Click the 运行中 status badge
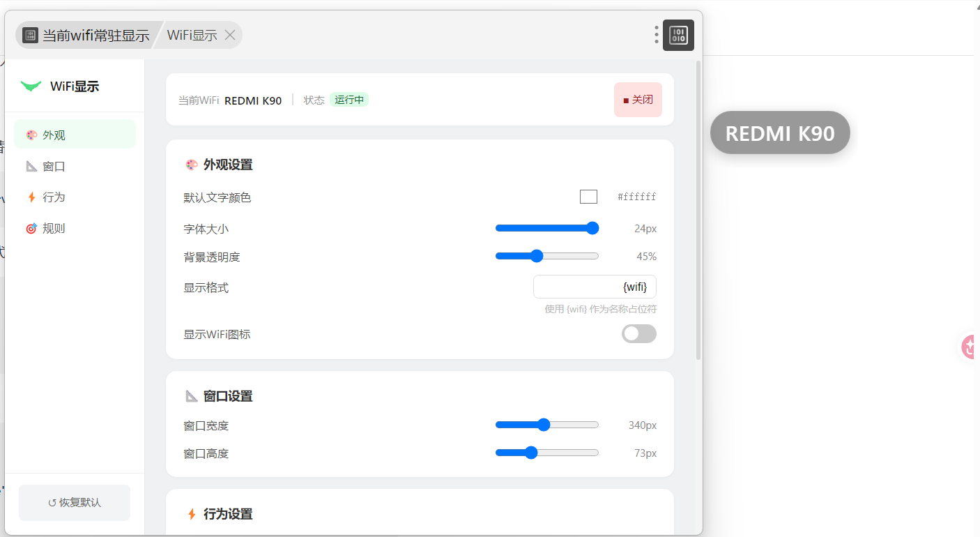The image size is (980, 537). tap(349, 100)
